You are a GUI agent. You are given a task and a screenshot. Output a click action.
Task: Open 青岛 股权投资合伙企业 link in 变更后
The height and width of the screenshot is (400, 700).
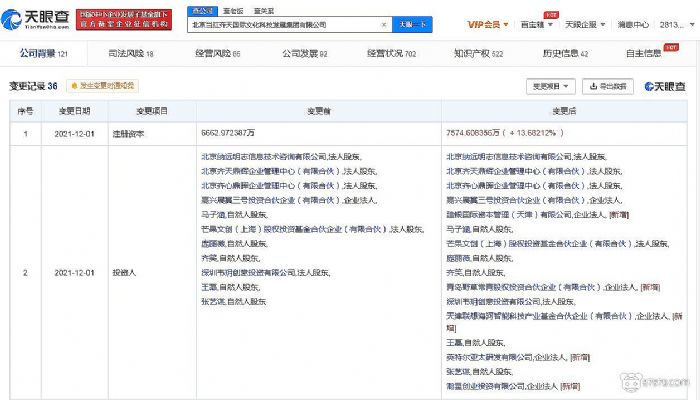pyautogui.click(x=524, y=287)
